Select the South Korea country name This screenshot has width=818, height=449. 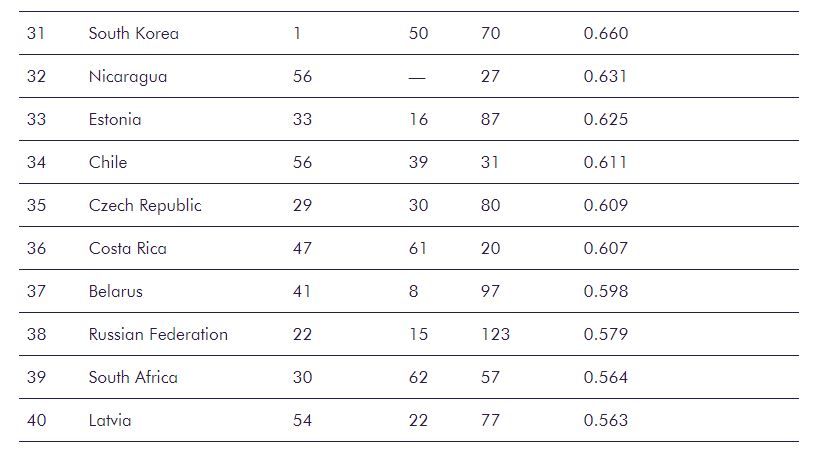pos(134,33)
